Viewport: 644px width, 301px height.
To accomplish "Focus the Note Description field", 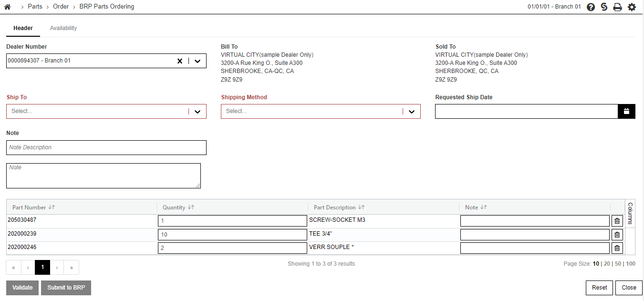I will (x=106, y=147).
